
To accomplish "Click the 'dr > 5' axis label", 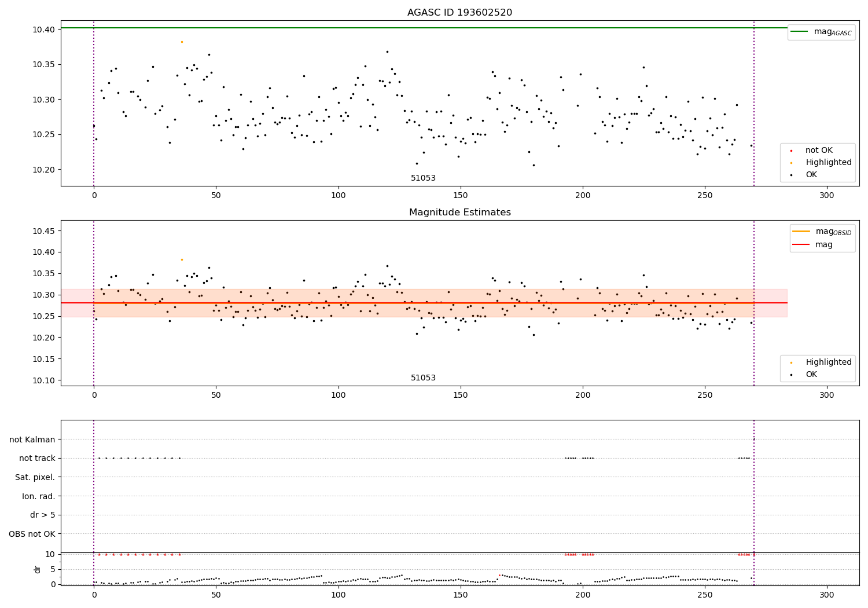I will 43,515.
